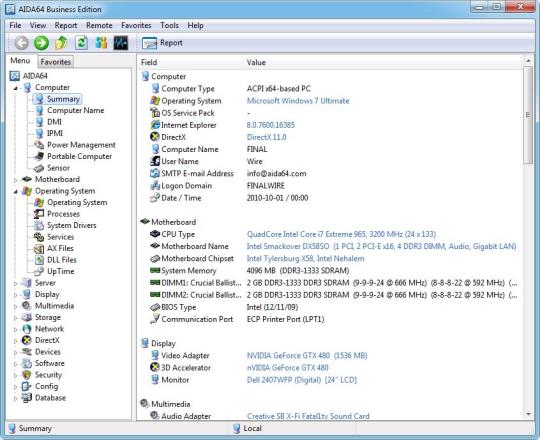The width and height of the screenshot is (540, 440).
Task: Expand the Multimedia tree node
Action: pyautogui.click(x=15, y=306)
